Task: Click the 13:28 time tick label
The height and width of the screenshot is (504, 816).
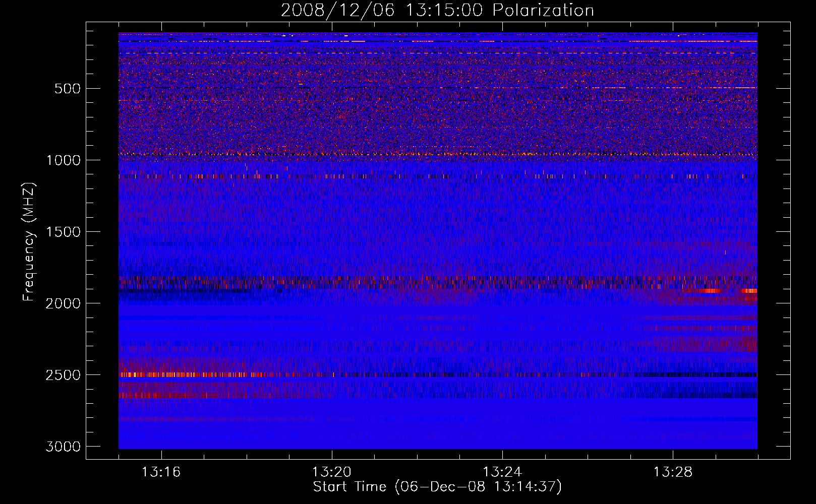Action: coord(673,472)
